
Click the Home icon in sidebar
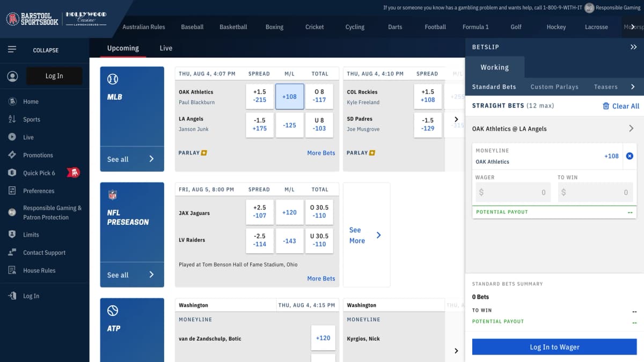(12, 101)
